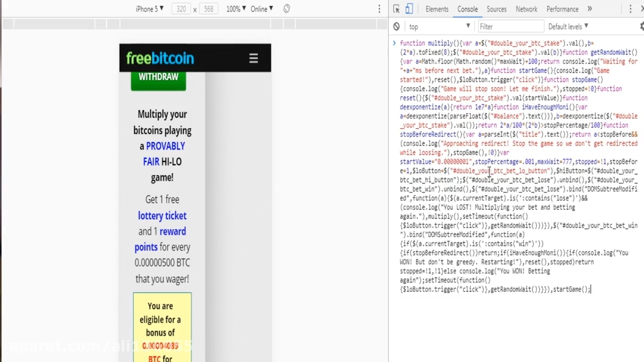644x362 pixels.
Task: Open the Online throttling dropdown
Action: [262, 9]
